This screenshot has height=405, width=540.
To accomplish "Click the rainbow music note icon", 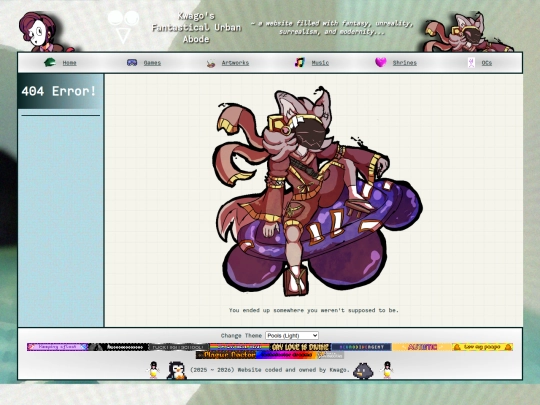I will coord(300,62).
